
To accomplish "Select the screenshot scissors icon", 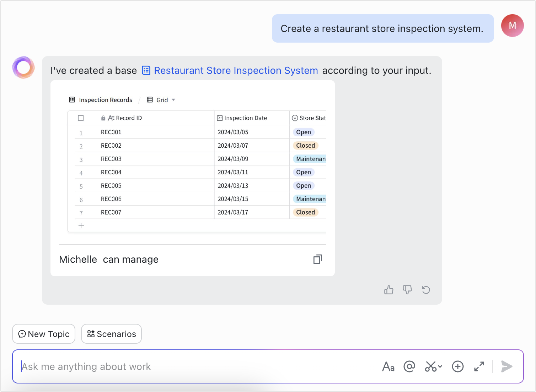I will tap(430, 366).
